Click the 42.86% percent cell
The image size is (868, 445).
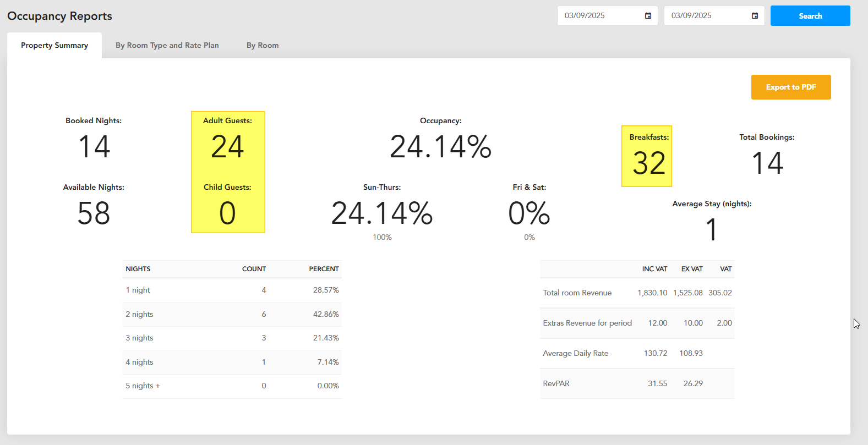pyautogui.click(x=326, y=314)
